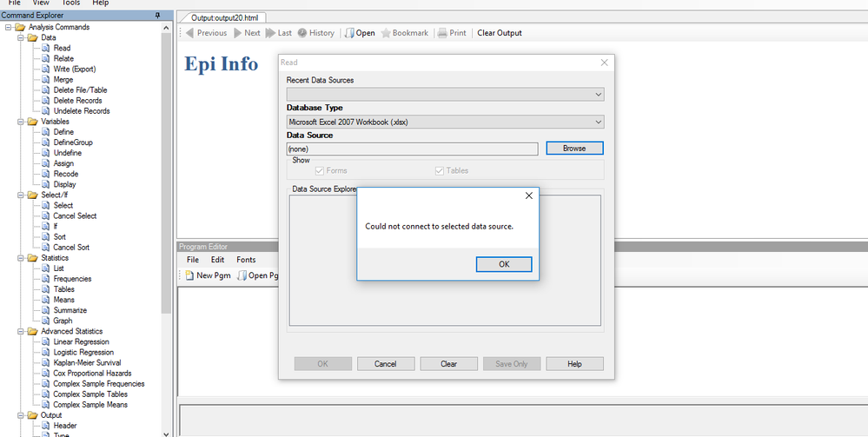Click the Clear button in Read dialog
The width and height of the screenshot is (868, 437).
pyautogui.click(x=449, y=364)
